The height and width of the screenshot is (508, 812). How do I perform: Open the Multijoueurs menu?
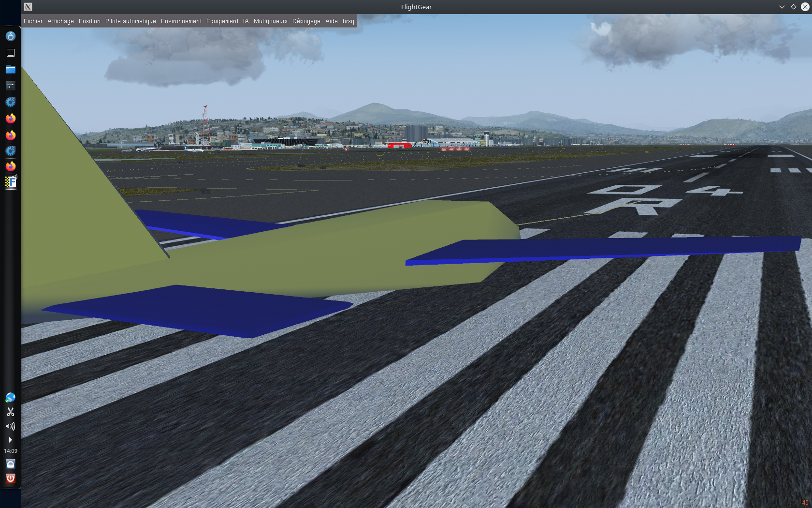click(x=270, y=21)
